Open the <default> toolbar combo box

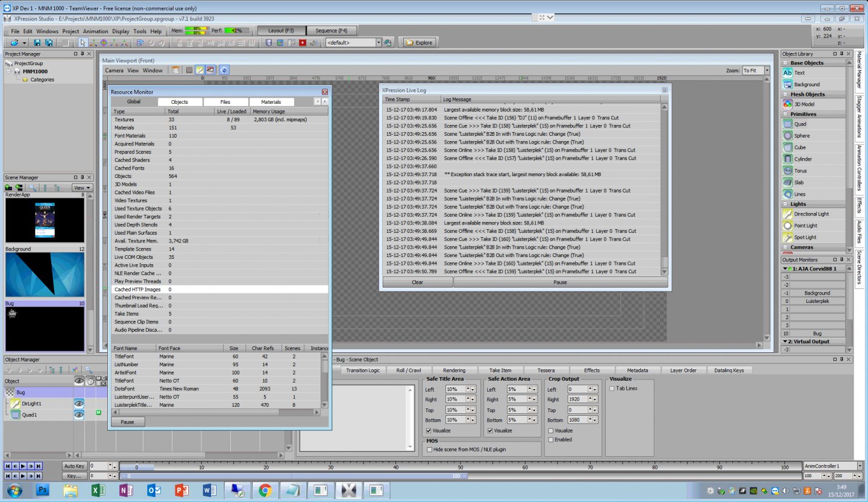379,43
